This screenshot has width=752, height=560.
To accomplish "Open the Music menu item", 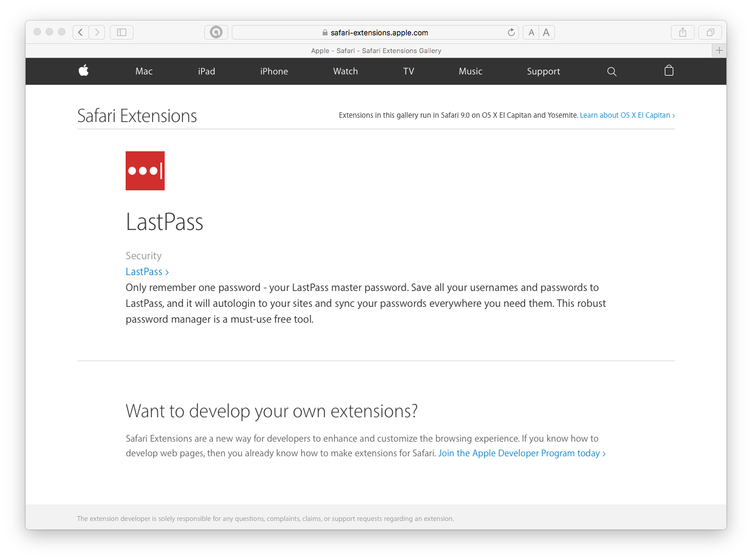I will click(x=471, y=71).
